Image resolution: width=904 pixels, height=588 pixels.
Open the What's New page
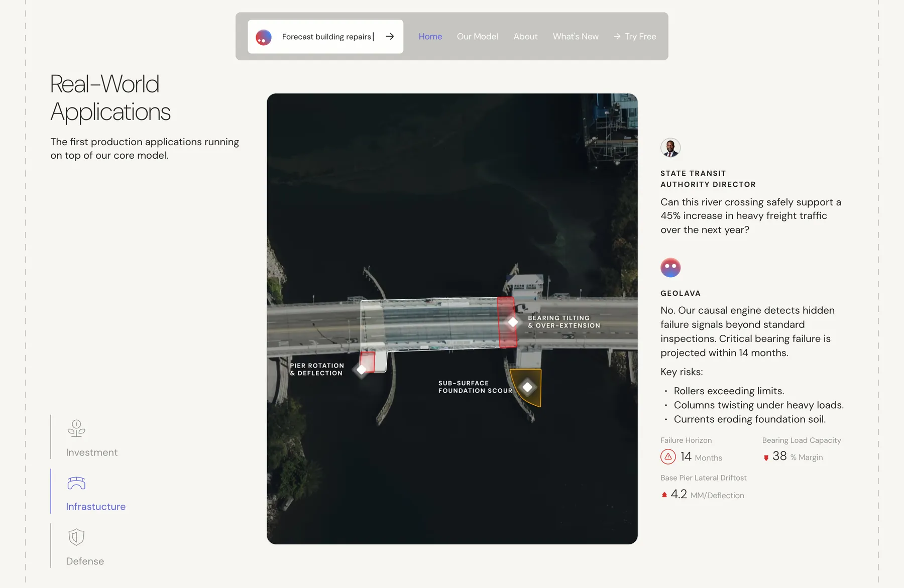pos(576,37)
